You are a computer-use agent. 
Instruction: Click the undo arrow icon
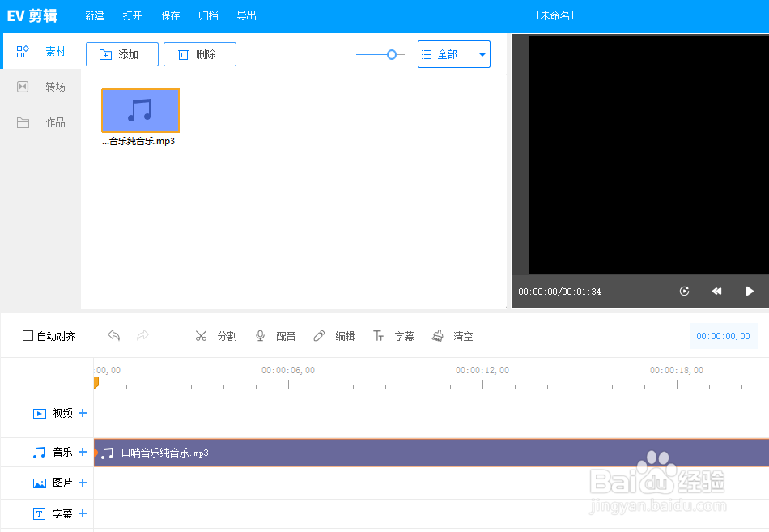(114, 336)
